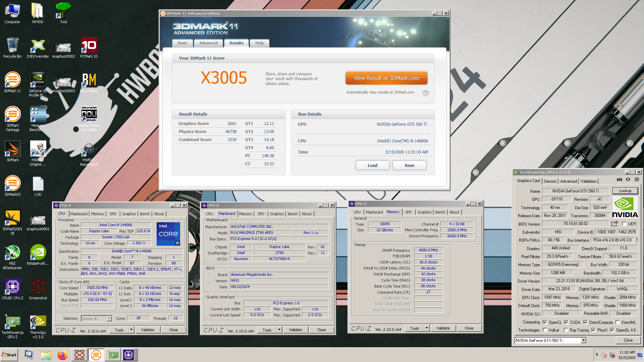Open the Computer desktop icon

12,13
